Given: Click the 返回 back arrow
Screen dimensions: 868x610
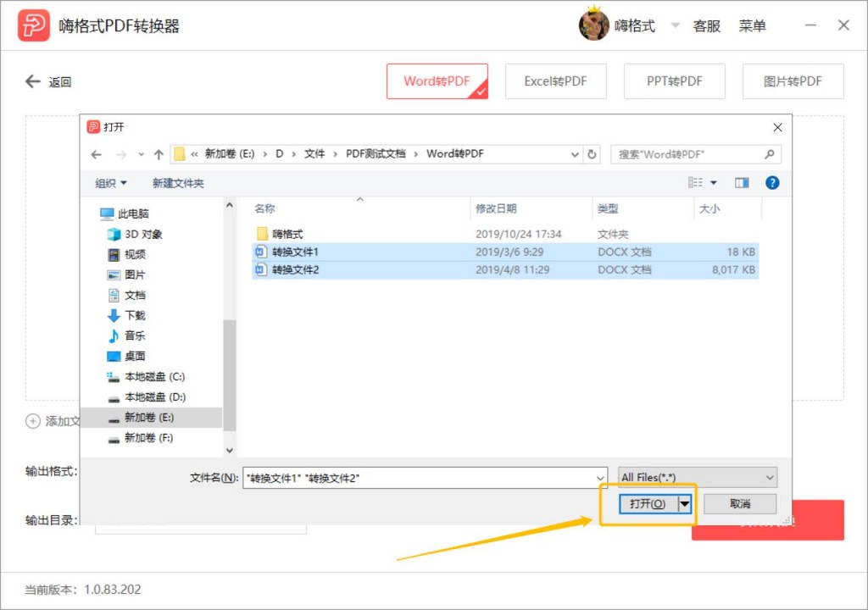Looking at the screenshot, I should tap(31, 81).
